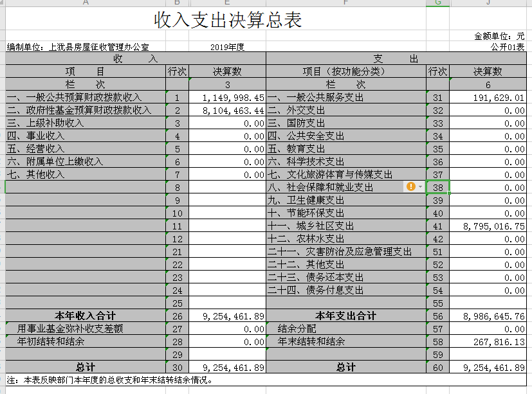532x394 pixels.
Task: Select column F header
Action: point(345,3)
